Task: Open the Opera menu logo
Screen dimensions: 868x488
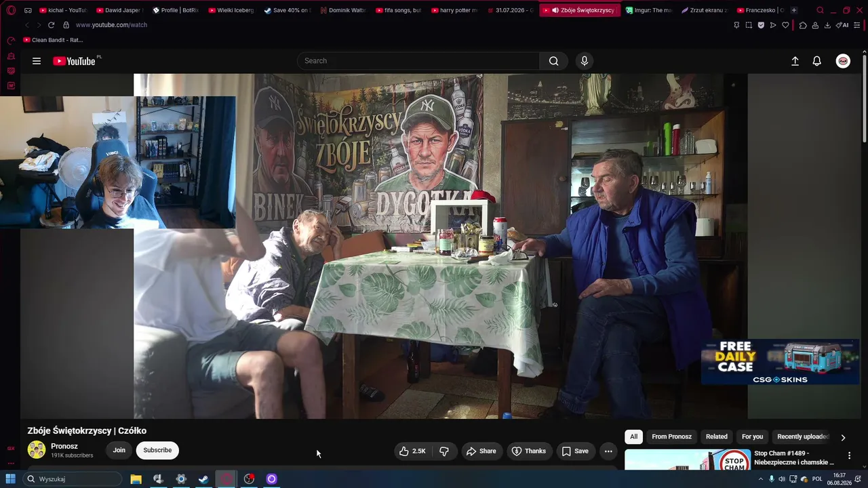Action: (11, 10)
